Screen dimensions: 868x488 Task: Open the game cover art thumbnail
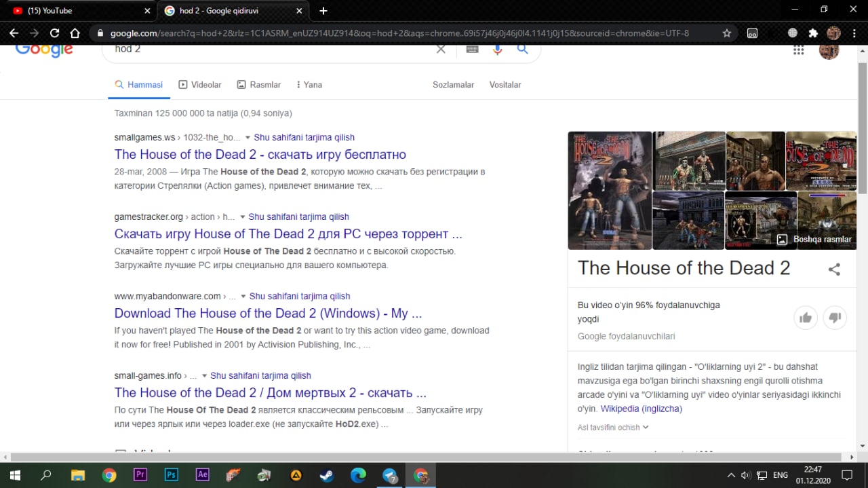pos(610,191)
